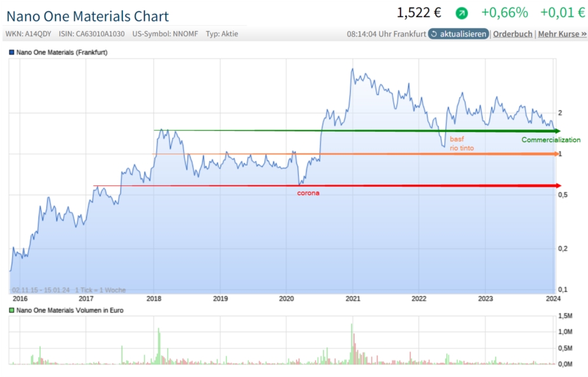This screenshot has height=377, width=588.
Task: Open the Orderbuch link
Action: pyautogui.click(x=513, y=34)
